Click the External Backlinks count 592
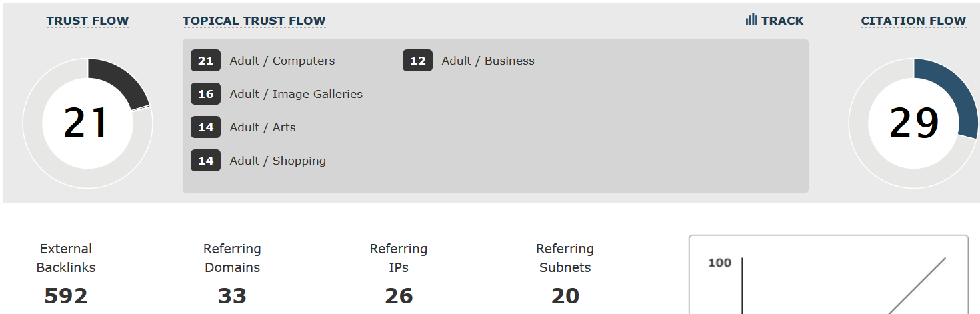The height and width of the screenshot is (314, 980). (x=66, y=295)
